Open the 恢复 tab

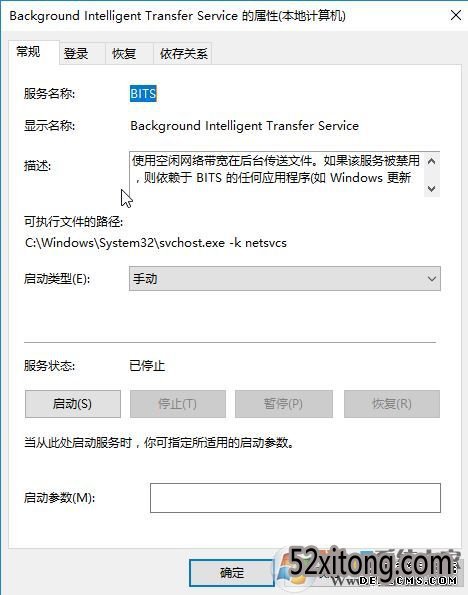coord(124,54)
